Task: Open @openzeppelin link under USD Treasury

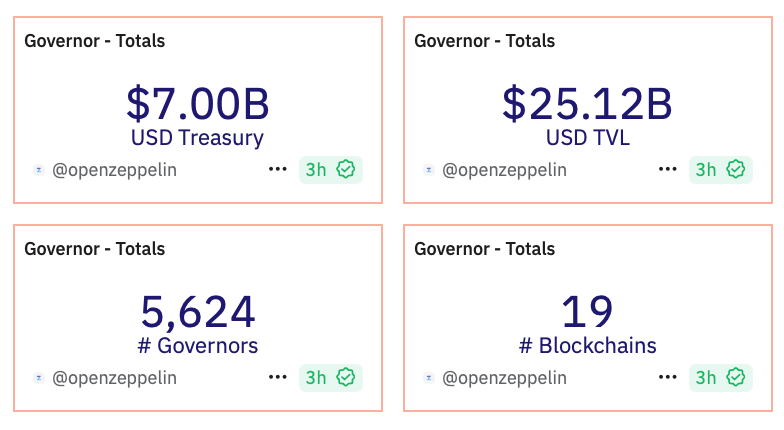Action: (114, 170)
